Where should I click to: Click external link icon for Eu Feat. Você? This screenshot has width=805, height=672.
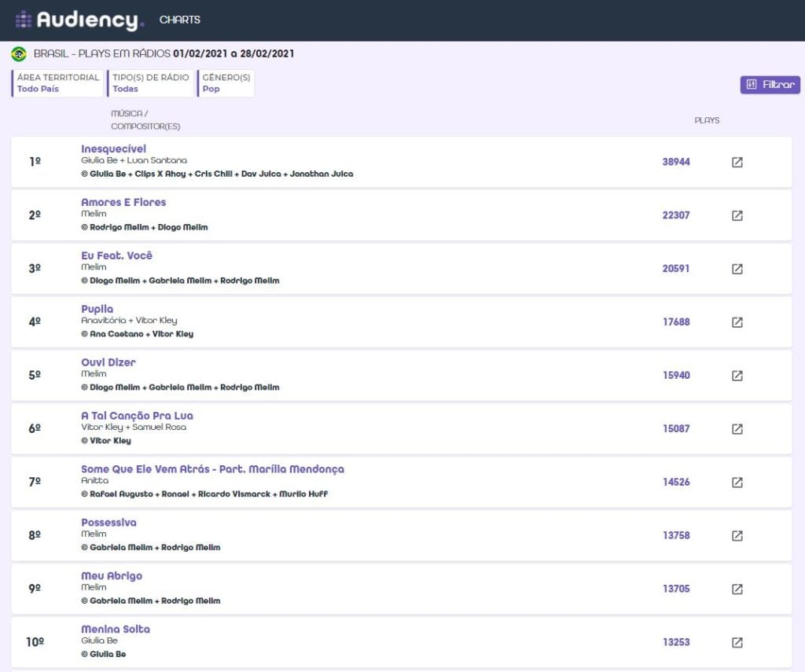point(737,269)
